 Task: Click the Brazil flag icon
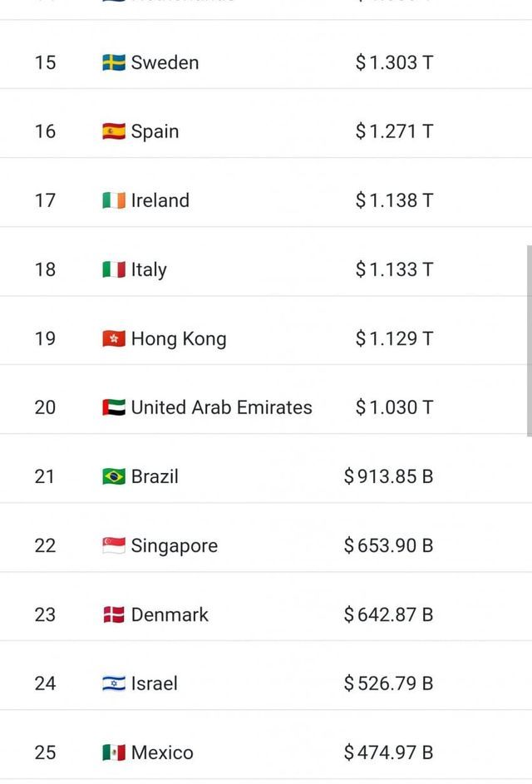tap(114, 476)
